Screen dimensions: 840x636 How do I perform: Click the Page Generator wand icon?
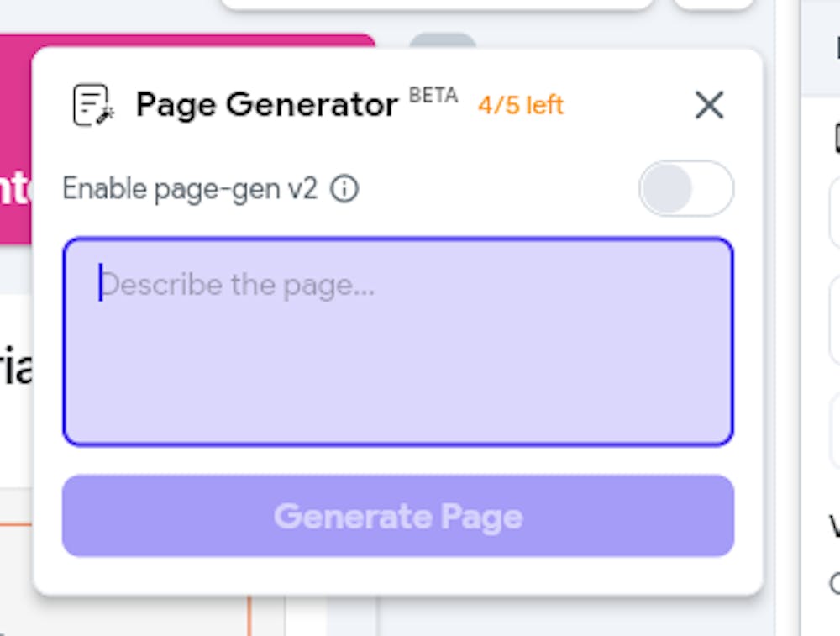93,105
